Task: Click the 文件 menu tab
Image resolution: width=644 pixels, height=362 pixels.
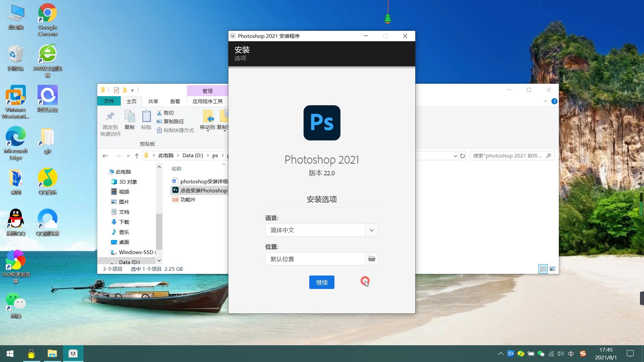Action: point(109,101)
